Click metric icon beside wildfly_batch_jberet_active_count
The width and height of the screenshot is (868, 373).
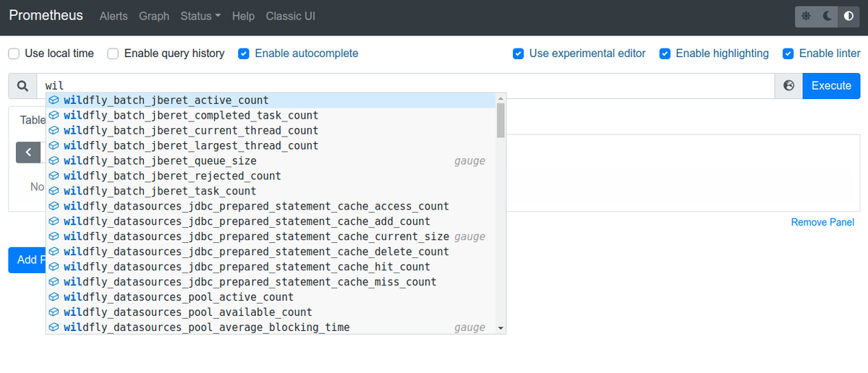[54, 100]
